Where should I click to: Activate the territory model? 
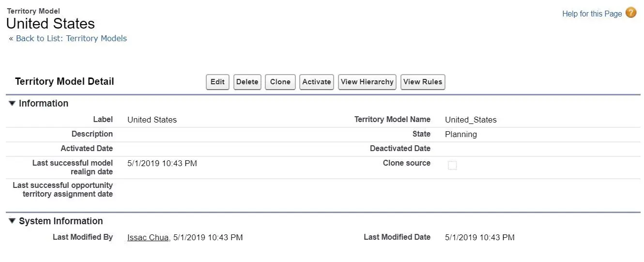tap(316, 82)
